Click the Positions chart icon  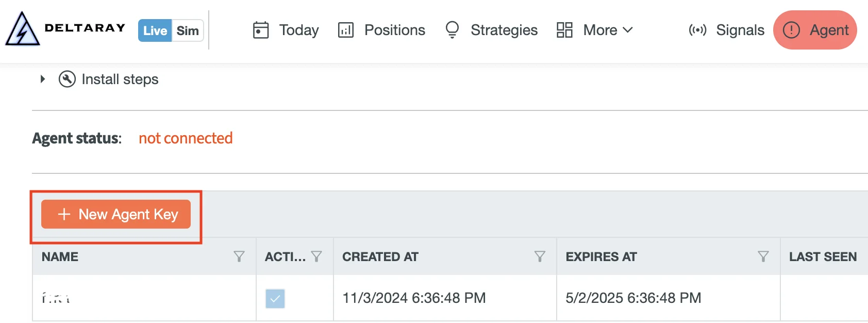pyautogui.click(x=345, y=30)
